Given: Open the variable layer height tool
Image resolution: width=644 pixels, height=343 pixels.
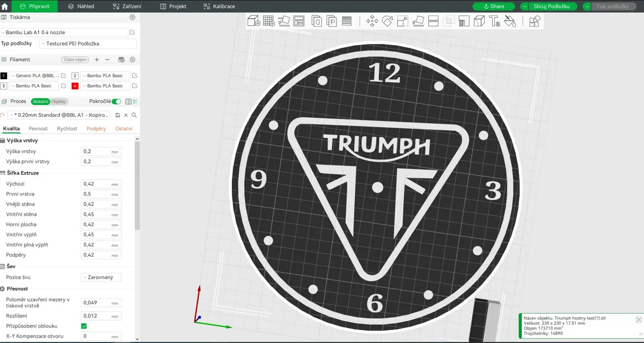Looking at the screenshot, I should pos(347,21).
